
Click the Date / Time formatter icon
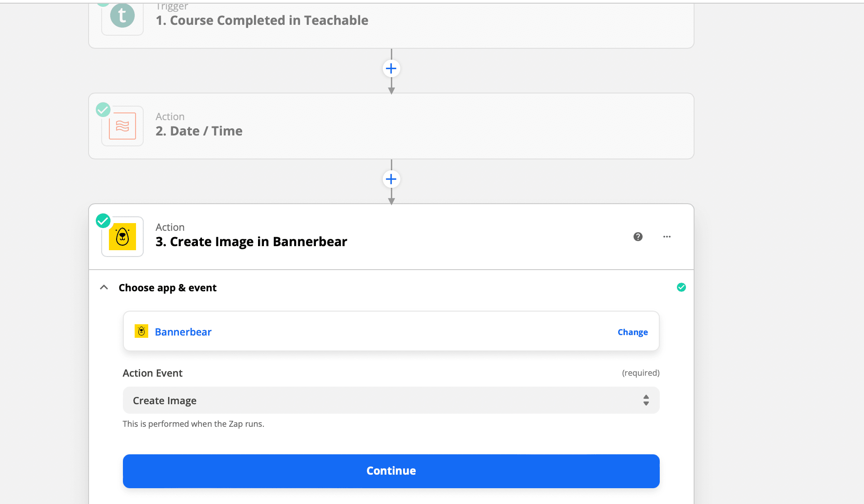[122, 126]
